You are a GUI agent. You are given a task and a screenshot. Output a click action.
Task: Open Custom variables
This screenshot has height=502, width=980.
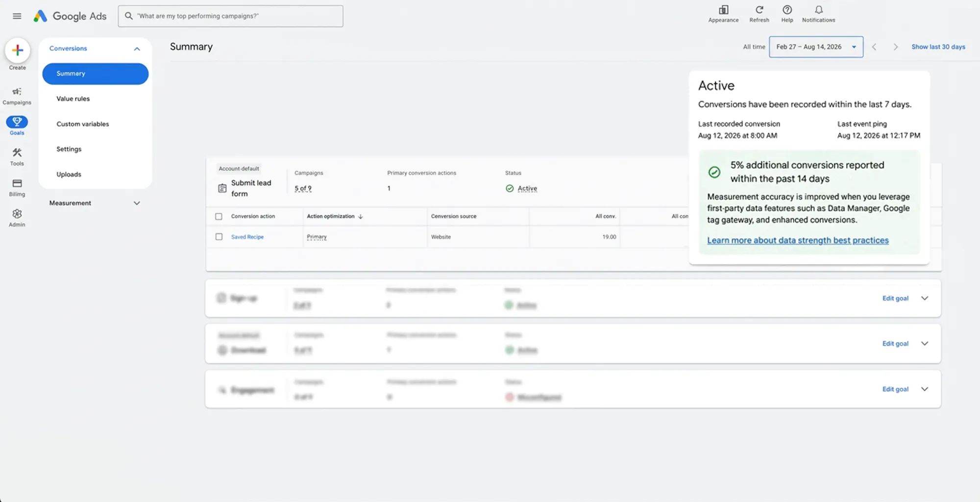pyautogui.click(x=83, y=124)
